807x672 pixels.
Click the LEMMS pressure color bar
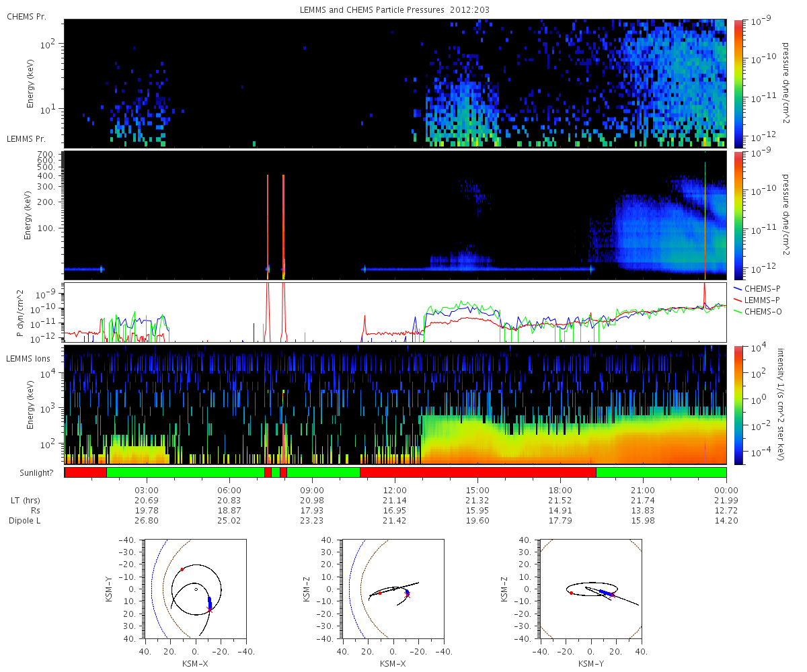point(738,215)
